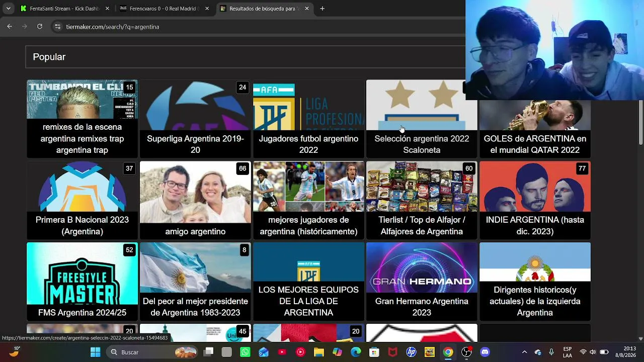Open McAfee from the taskbar
Viewport: 644px width, 362px height.
point(392,352)
